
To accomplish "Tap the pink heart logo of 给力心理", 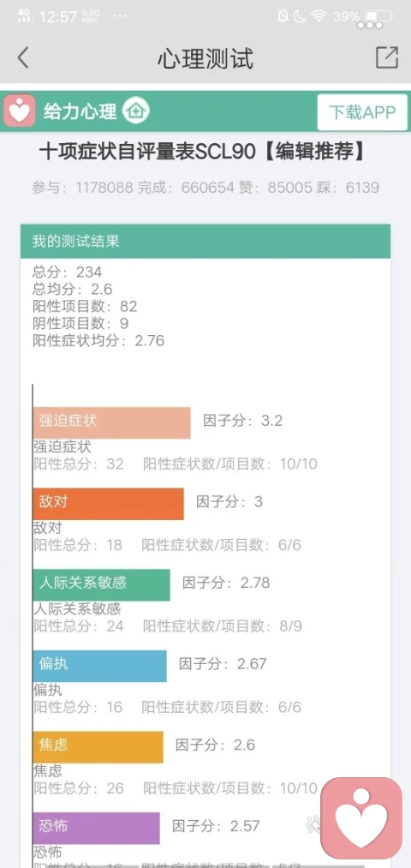I will pyautogui.click(x=20, y=111).
